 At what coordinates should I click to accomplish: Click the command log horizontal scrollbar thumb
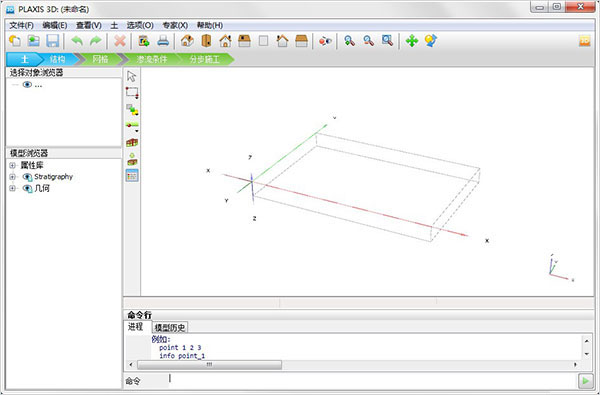pos(209,365)
